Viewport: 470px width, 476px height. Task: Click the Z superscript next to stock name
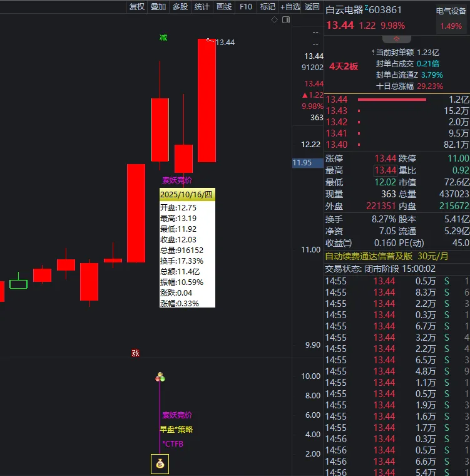(x=367, y=8)
